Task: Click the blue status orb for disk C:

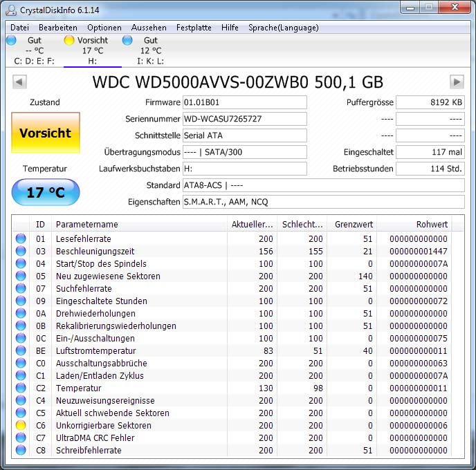Action: tap(11, 40)
